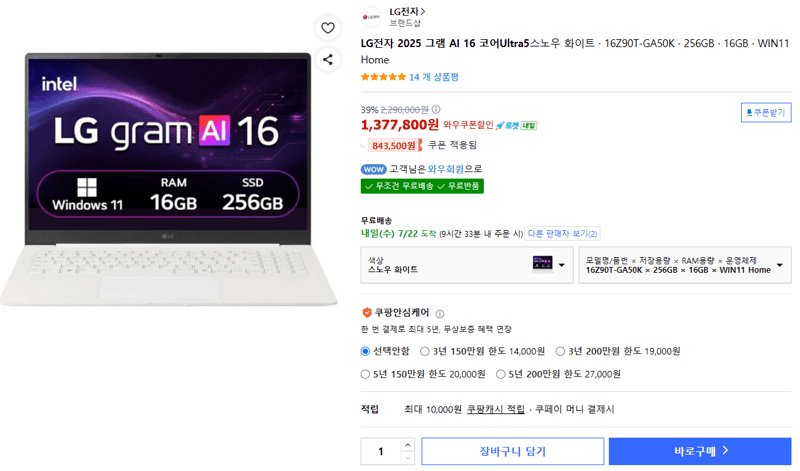Open the LG전자 brand logo
800x471 pixels.
pyautogui.click(x=371, y=17)
